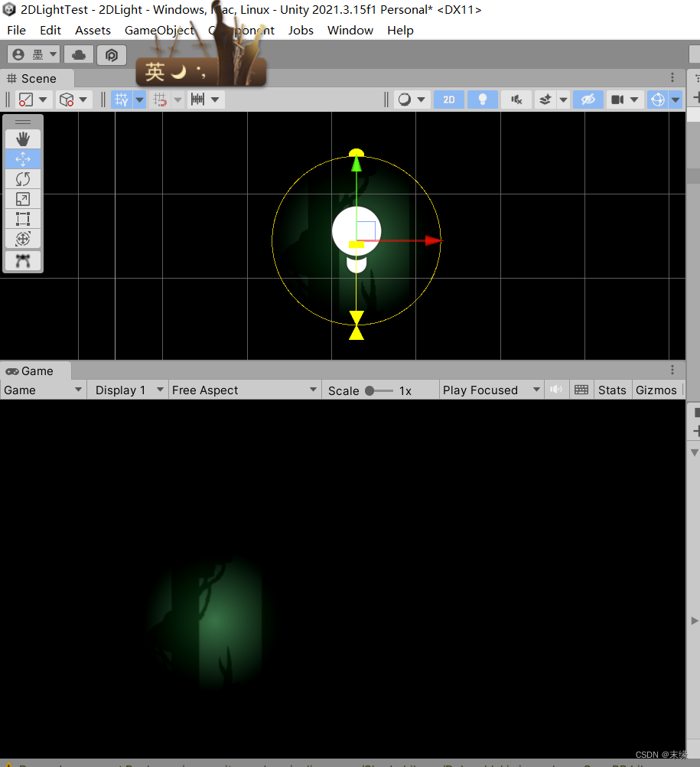700x767 pixels.
Task: Select the Rotate tool
Action: (23, 178)
